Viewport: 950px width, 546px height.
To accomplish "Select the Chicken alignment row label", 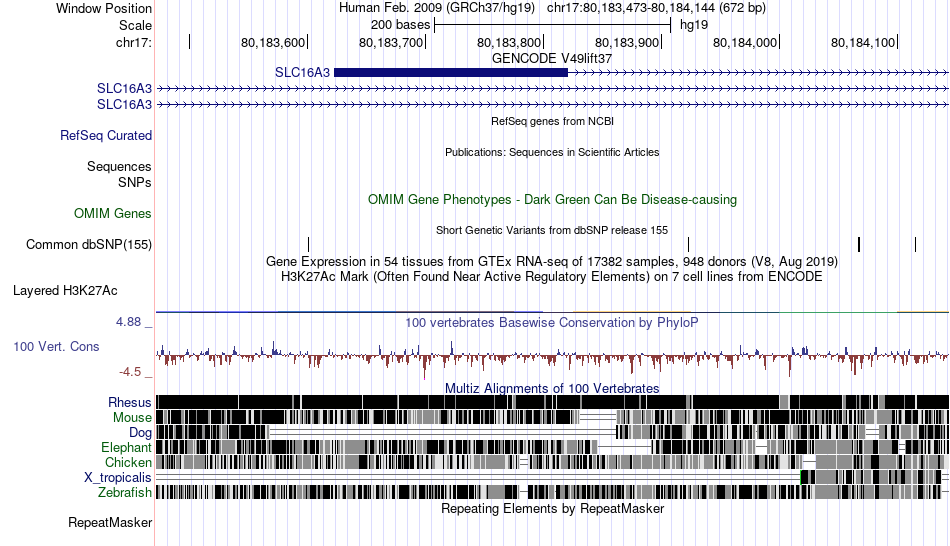I will [x=128, y=462].
